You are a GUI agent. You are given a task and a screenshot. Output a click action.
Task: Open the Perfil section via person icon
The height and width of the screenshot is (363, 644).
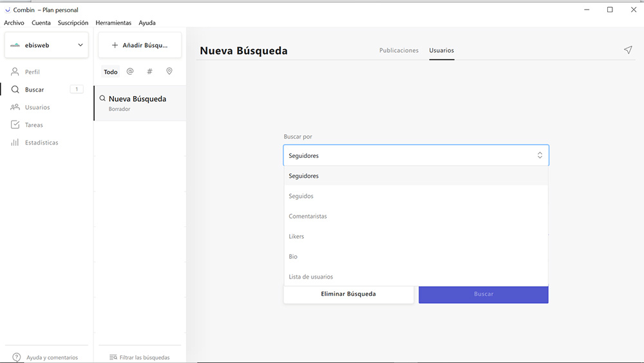pos(15,72)
